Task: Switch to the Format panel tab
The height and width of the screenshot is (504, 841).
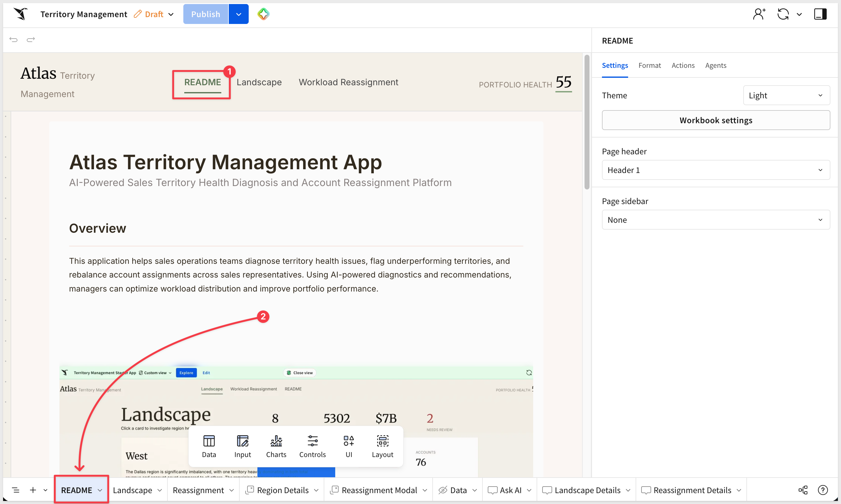Action: pos(649,65)
